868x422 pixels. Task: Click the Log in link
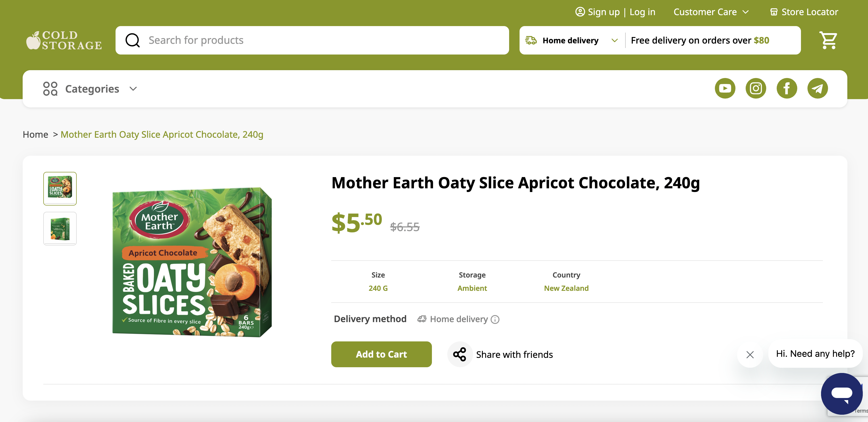(642, 12)
